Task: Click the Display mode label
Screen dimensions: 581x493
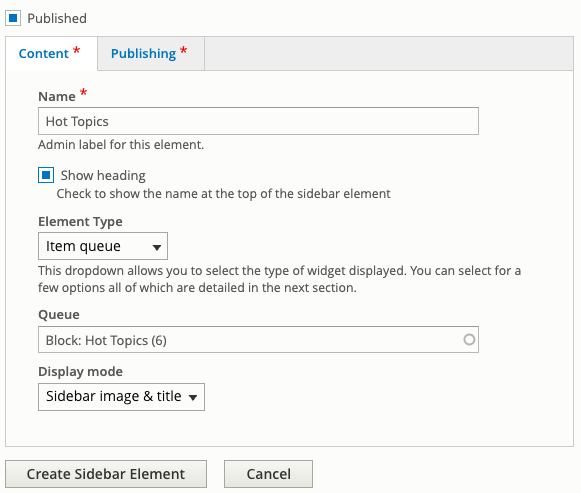Action: (80, 372)
